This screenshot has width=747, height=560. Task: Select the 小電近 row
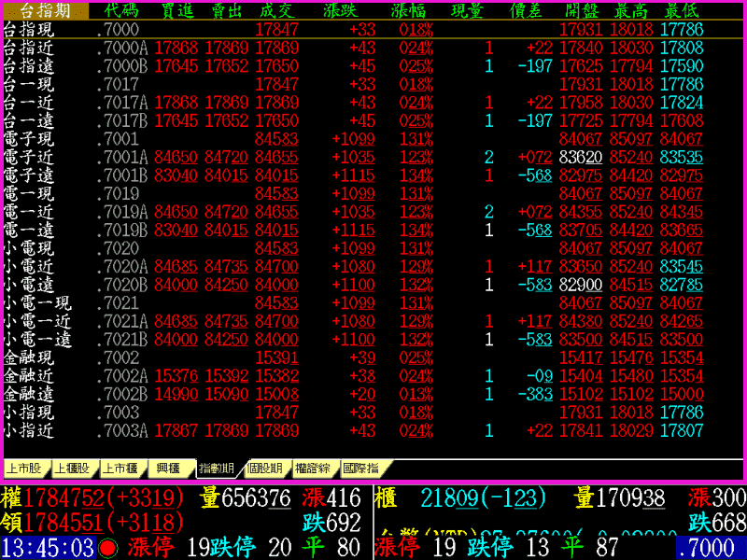click(x=28, y=267)
